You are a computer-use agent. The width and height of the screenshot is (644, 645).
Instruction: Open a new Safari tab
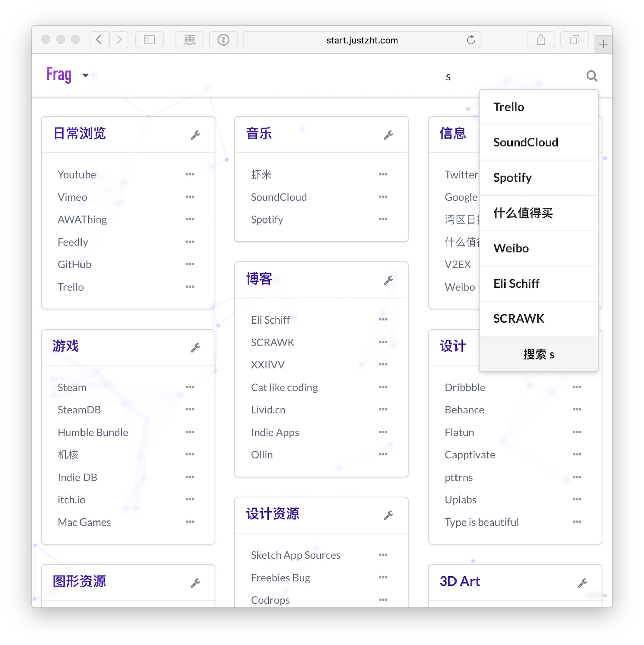pyautogui.click(x=603, y=44)
